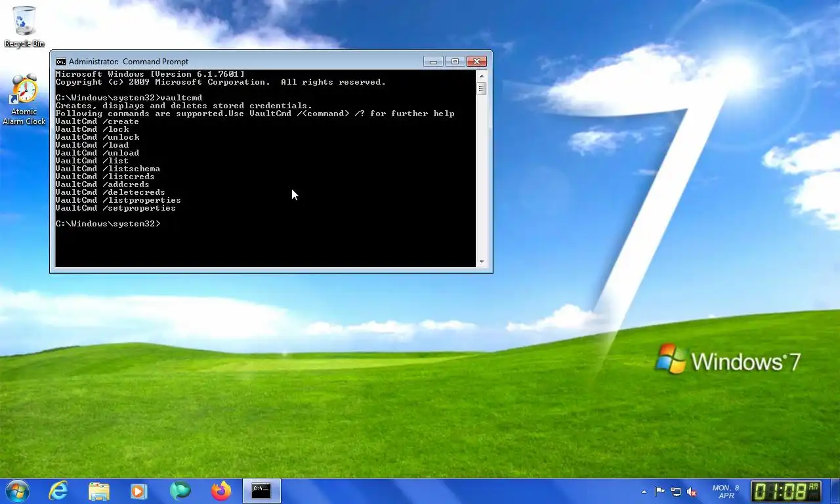The width and height of the screenshot is (840, 504).
Task: Select the Command Prompt taskbar button
Action: pos(262,491)
